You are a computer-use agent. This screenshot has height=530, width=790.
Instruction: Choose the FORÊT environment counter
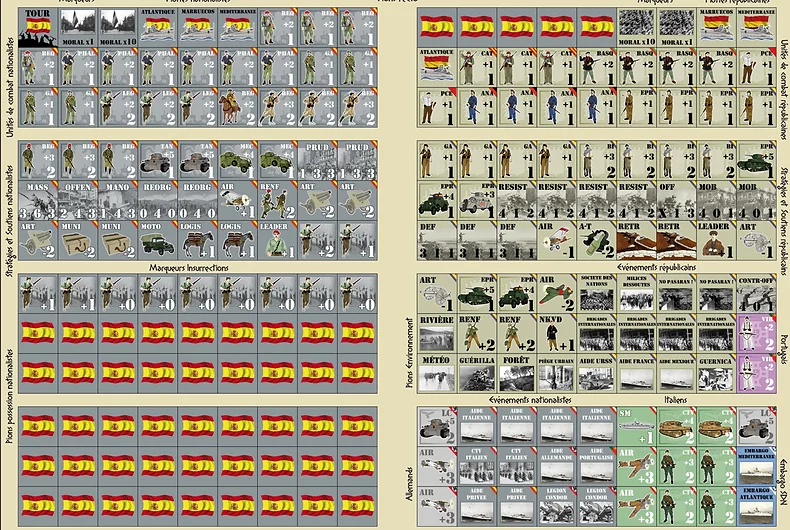(x=517, y=373)
